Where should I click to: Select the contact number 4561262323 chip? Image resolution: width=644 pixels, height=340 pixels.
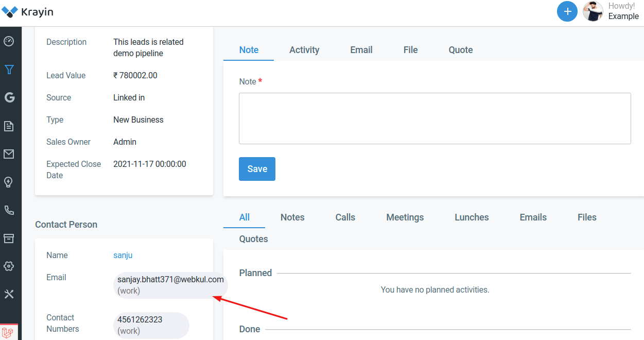(x=151, y=325)
